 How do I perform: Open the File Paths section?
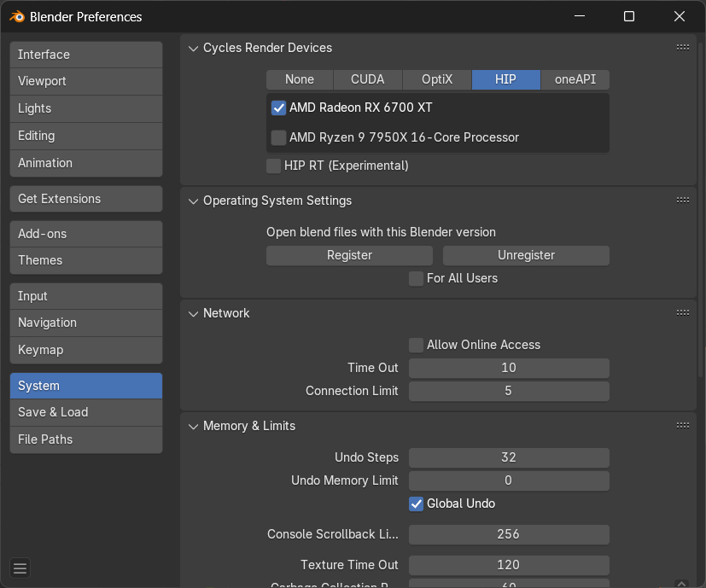tap(86, 440)
